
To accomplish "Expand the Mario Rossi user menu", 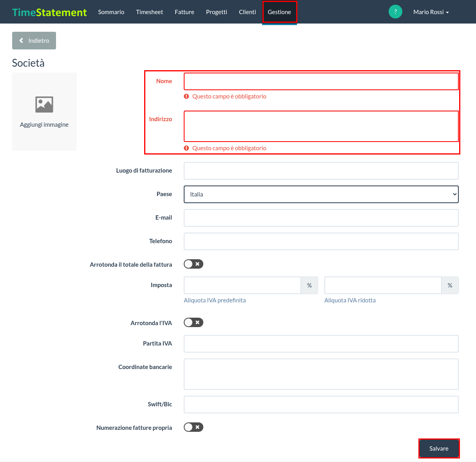I will tap(431, 12).
